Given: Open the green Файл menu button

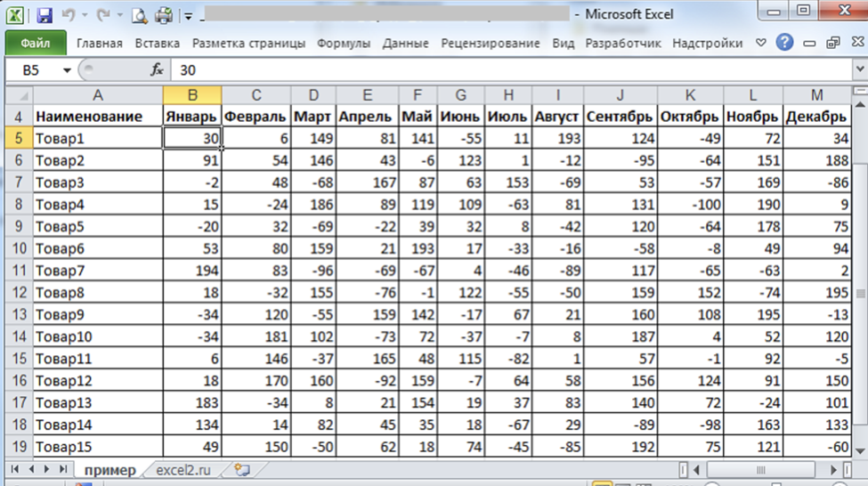Looking at the screenshot, I should pos(36,43).
